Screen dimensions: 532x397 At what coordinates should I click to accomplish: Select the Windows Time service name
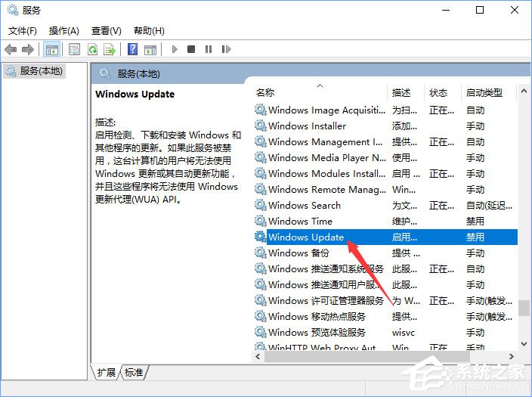click(300, 221)
